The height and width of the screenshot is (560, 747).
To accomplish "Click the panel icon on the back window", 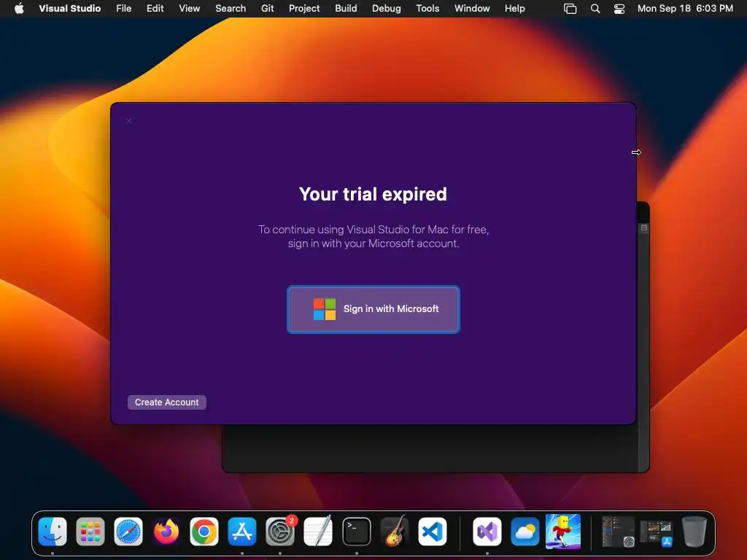I will (644, 228).
